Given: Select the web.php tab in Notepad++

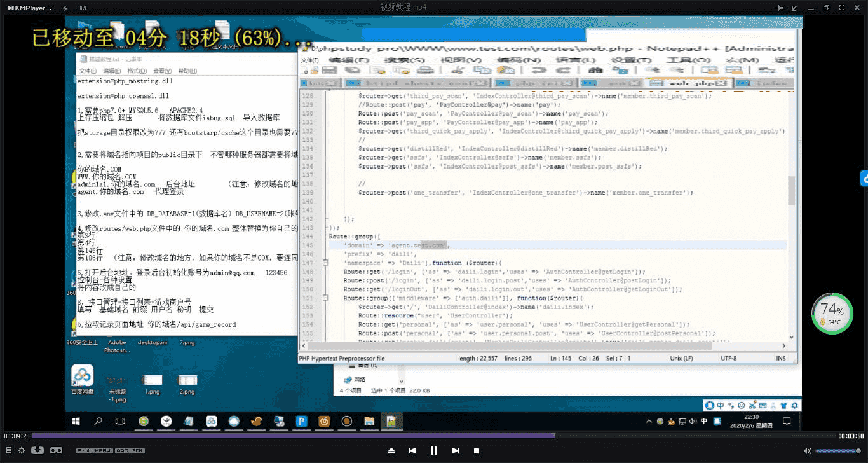Looking at the screenshot, I should coord(688,83).
